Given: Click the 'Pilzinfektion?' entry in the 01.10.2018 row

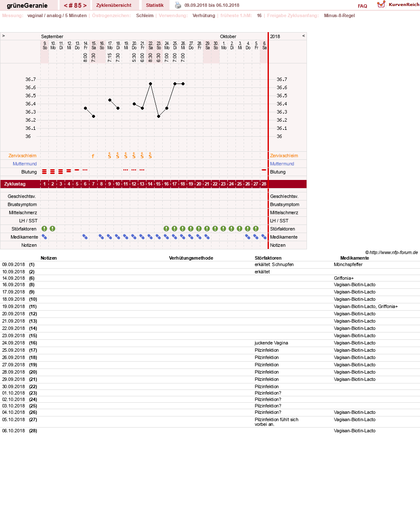Looking at the screenshot, I should 268,393.
